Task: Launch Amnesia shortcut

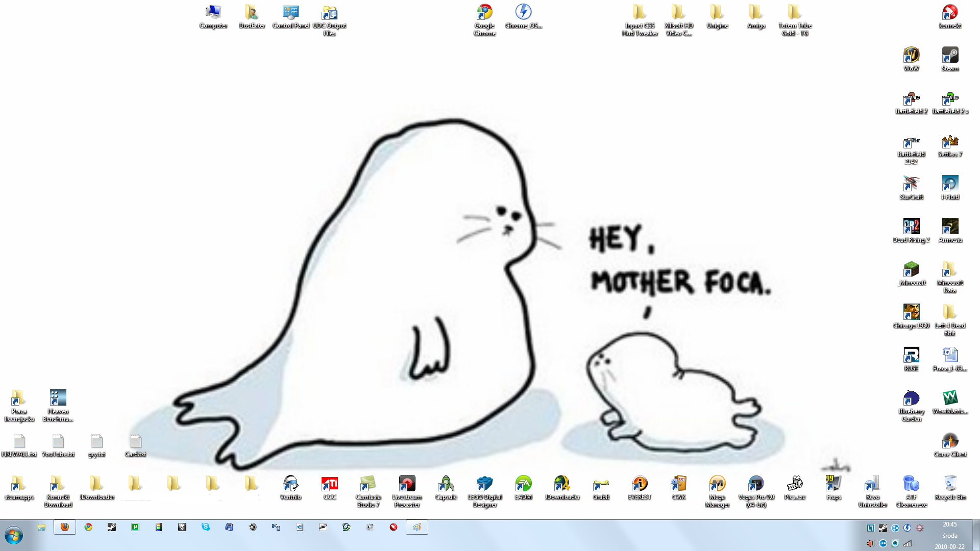Action: click(950, 231)
